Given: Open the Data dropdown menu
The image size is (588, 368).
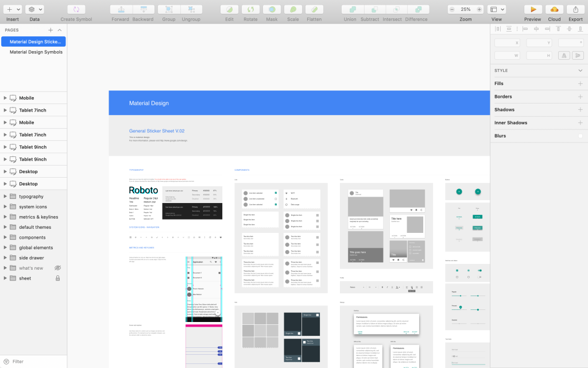Looking at the screenshot, I should [34, 9].
